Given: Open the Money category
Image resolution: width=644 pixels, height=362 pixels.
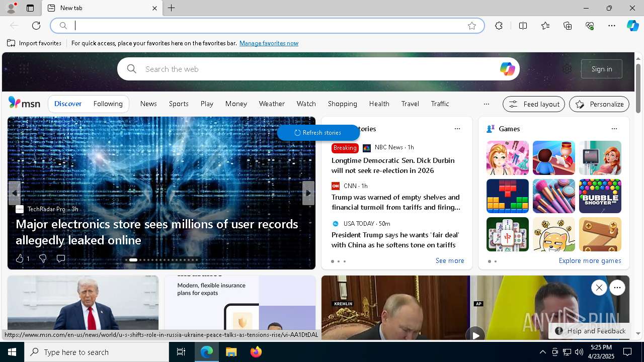Looking at the screenshot, I should pyautogui.click(x=236, y=104).
